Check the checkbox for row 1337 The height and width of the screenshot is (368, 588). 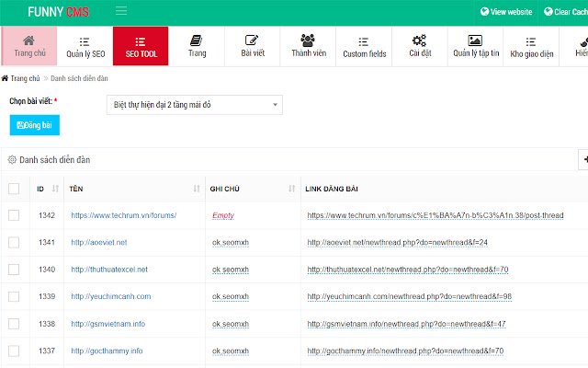pos(14,351)
